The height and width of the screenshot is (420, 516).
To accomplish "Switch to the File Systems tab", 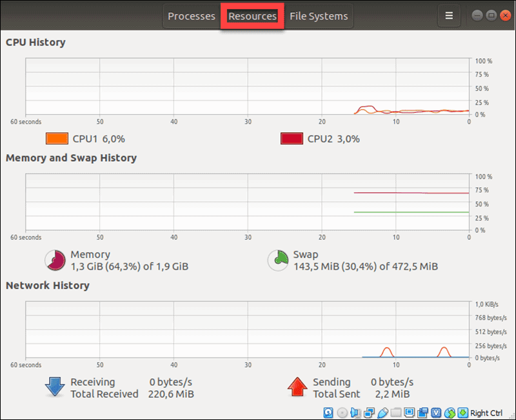I will click(x=319, y=15).
